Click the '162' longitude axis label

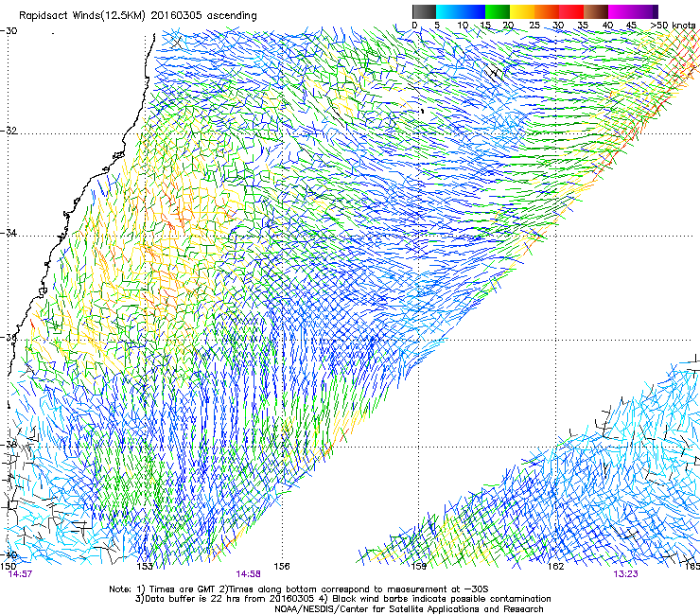click(x=556, y=567)
